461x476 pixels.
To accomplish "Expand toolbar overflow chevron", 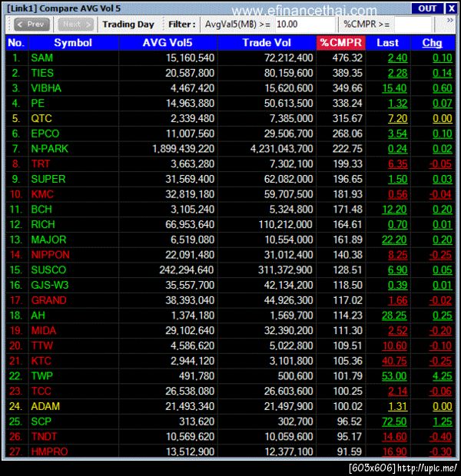I will [x=450, y=20].
